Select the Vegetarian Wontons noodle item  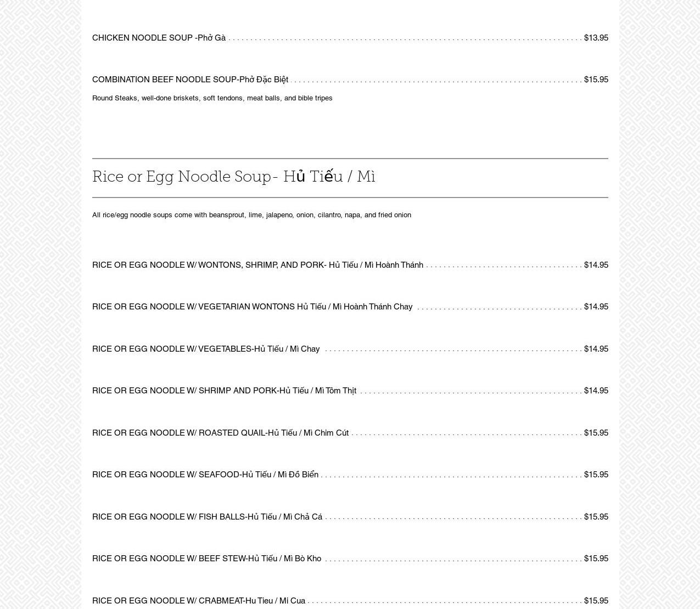(252, 307)
